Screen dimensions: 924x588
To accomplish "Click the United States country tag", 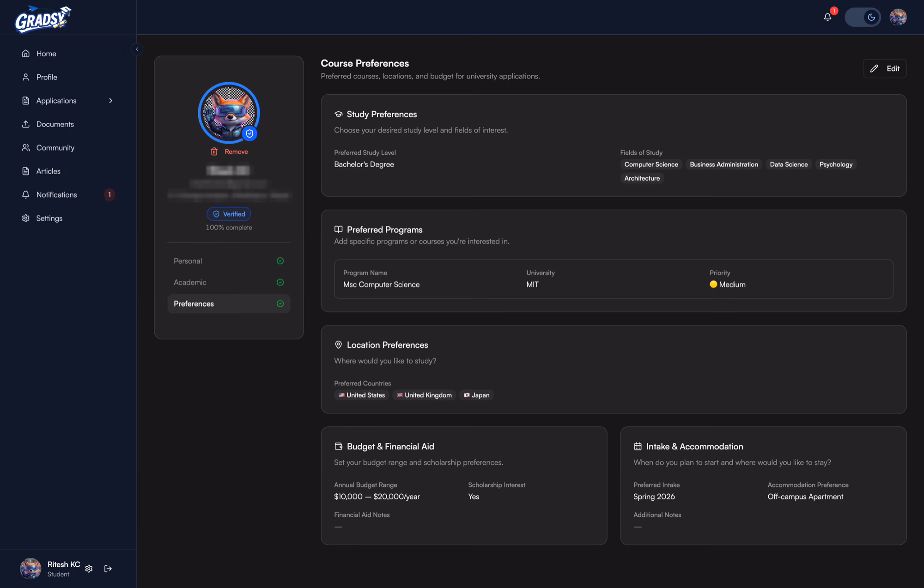I will pos(361,395).
